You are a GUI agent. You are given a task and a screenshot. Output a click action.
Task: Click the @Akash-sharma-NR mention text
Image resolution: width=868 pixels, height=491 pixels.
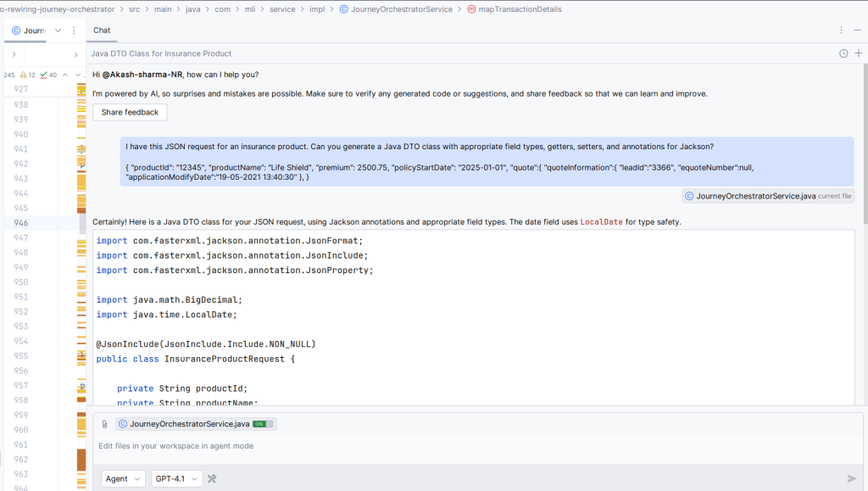(x=142, y=75)
